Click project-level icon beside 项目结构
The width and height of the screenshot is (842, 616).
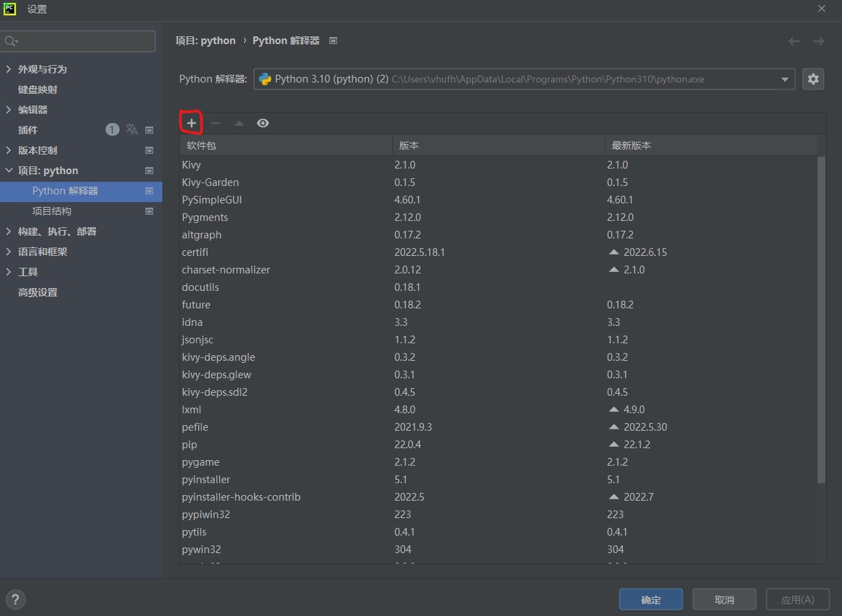(149, 211)
